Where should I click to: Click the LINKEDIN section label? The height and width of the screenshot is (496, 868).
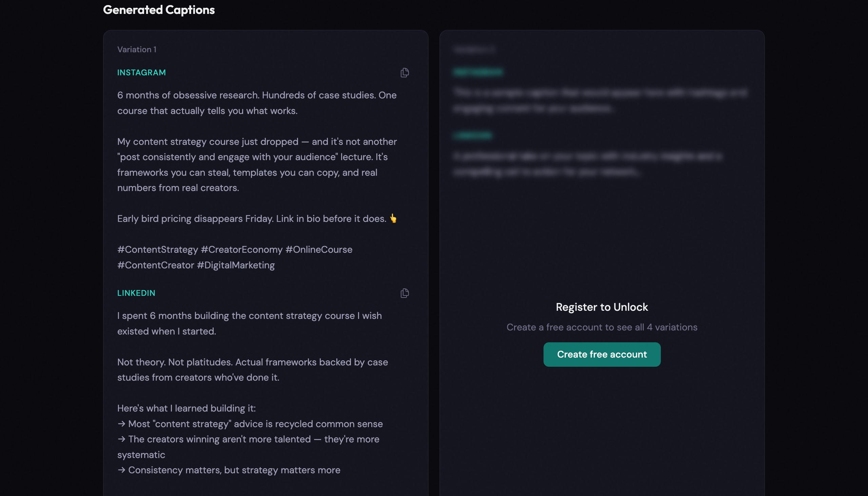[136, 293]
